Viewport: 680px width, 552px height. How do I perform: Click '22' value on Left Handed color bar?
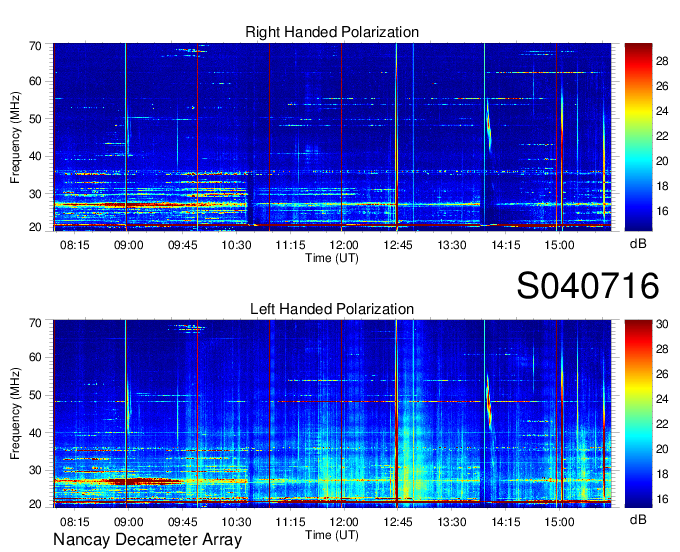[x=662, y=424]
